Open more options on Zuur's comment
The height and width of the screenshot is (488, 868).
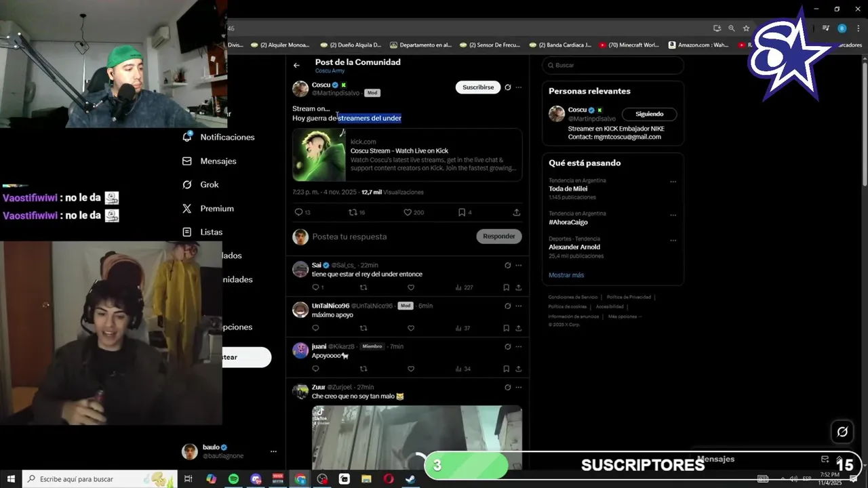point(519,387)
